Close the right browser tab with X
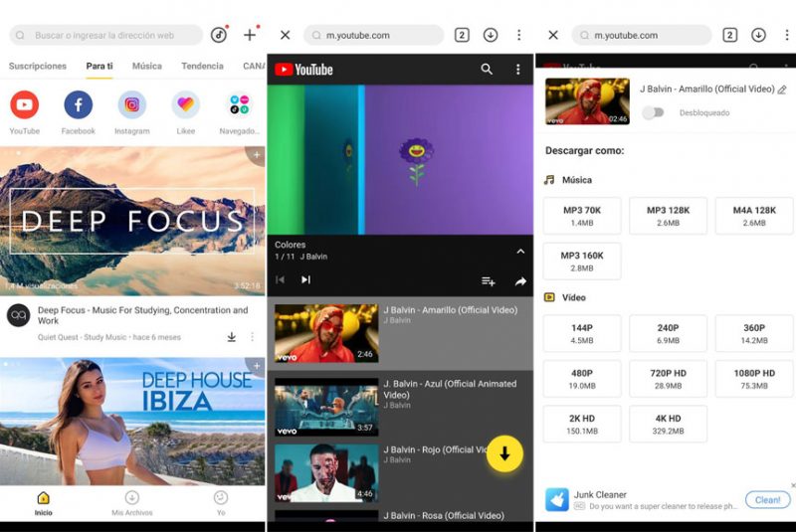796x532 pixels. (553, 35)
